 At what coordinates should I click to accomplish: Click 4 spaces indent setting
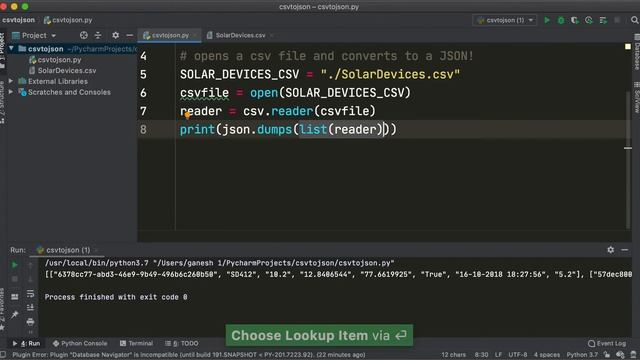[x=547, y=355]
